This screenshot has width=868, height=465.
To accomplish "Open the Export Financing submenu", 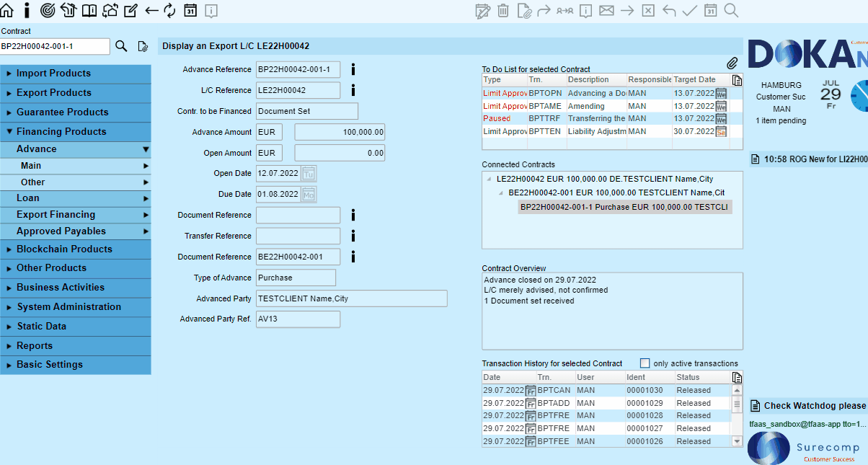I will (x=76, y=215).
